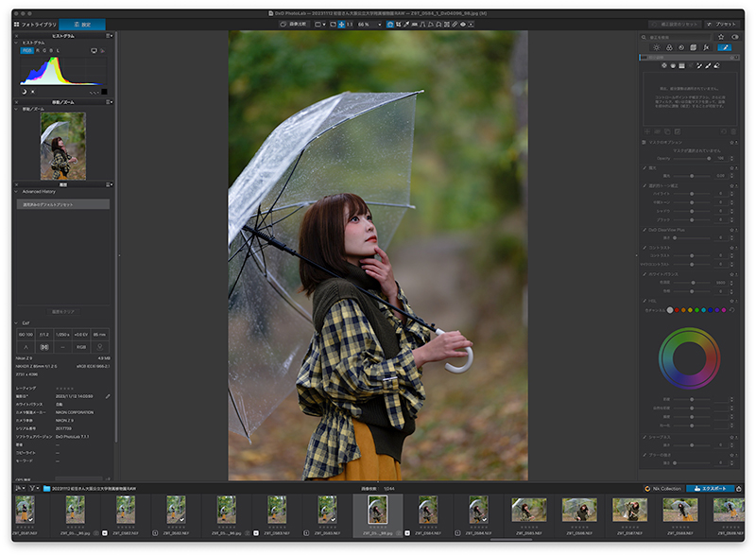The image size is (756, 556).
Task: Click the monitor gamut icon in histogram panel
Action: (x=94, y=51)
